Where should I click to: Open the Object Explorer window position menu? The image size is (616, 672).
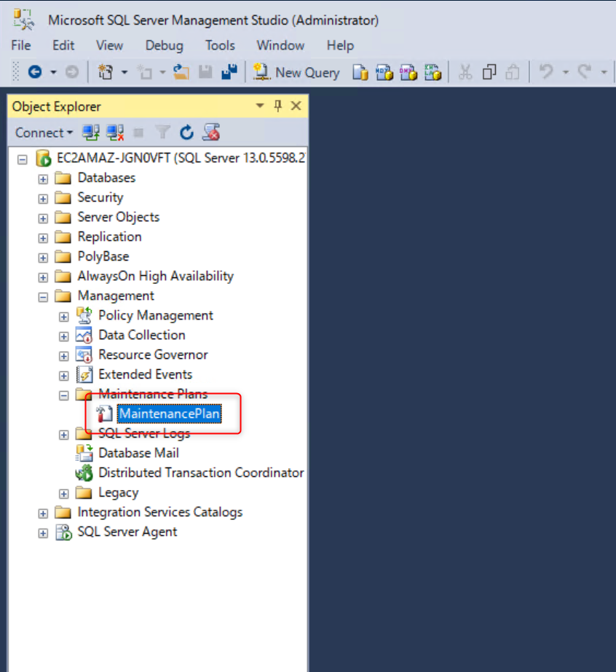tap(260, 106)
